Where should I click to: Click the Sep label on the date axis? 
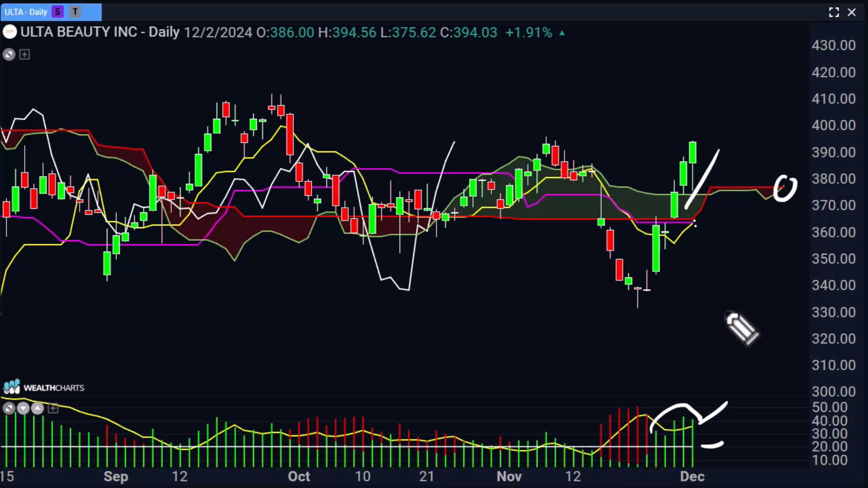point(116,477)
